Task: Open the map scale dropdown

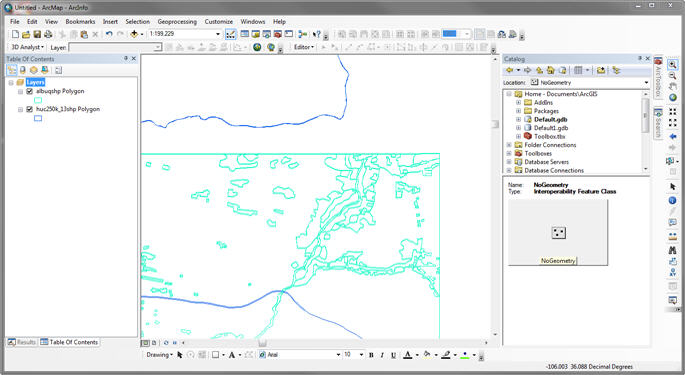Action: coord(218,34)
